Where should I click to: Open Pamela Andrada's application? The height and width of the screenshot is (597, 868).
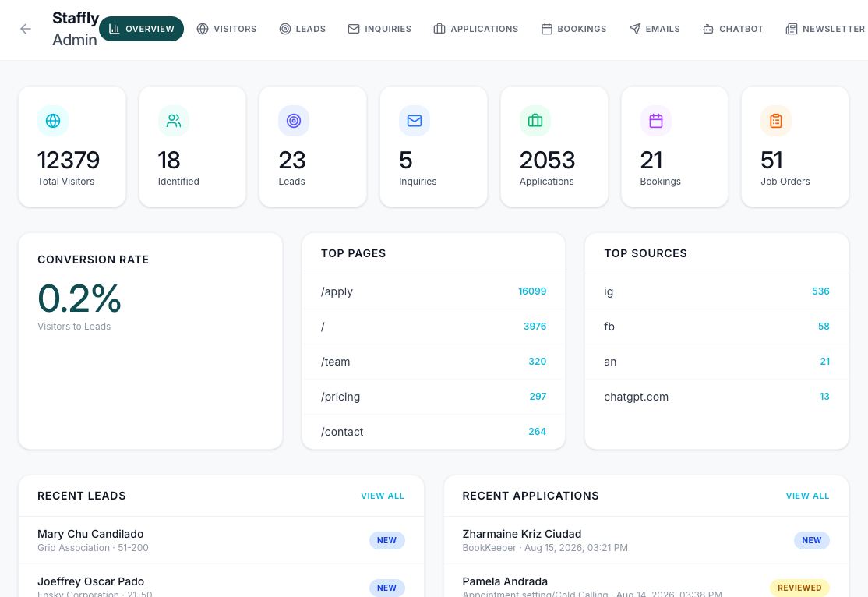[646, 581]
